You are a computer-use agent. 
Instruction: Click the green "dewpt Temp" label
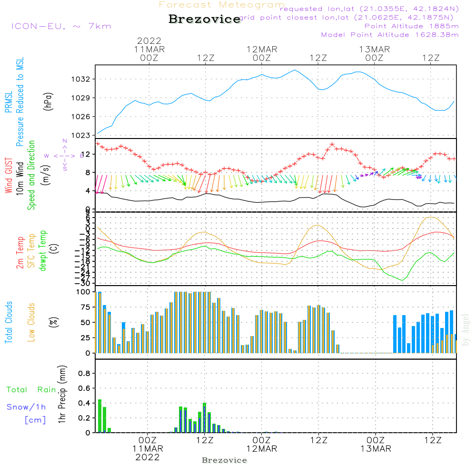click(42, 250)
